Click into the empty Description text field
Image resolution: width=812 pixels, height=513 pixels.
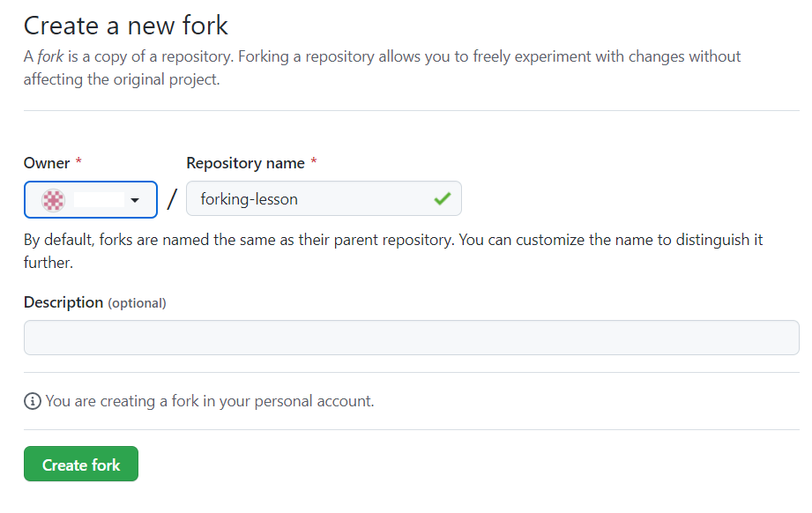point(411,338)
